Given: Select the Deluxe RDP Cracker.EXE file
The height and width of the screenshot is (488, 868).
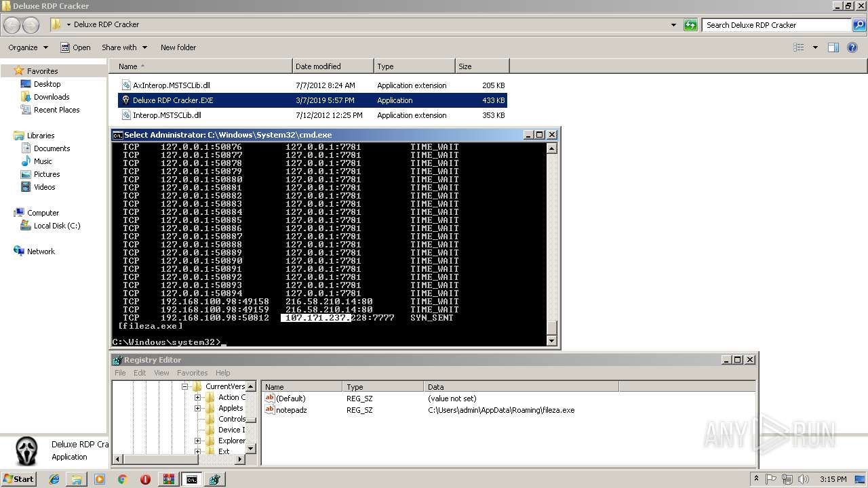Looking at the screenshot, I should coord(313,100).
